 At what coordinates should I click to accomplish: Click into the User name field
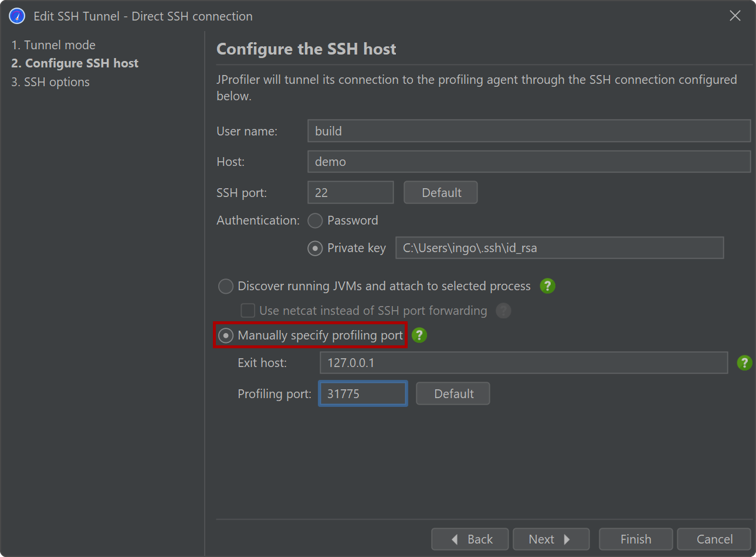[x=528, y=131]
